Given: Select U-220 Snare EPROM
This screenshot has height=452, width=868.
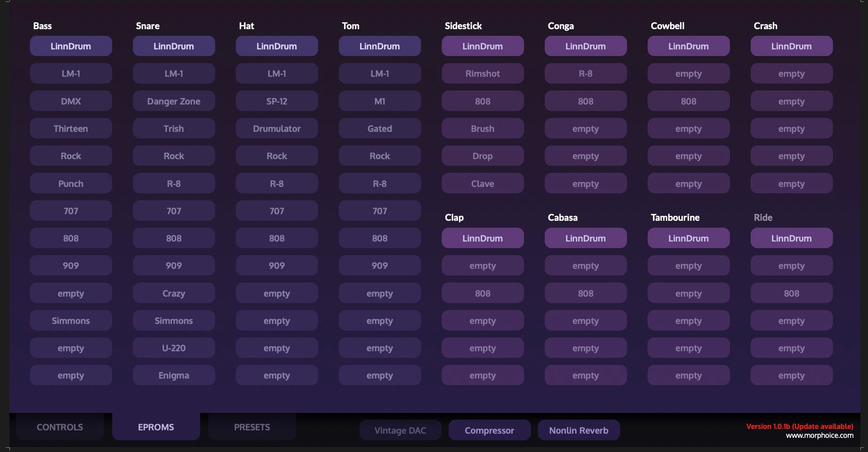Looking at the screenshot, I should (174, 348).
